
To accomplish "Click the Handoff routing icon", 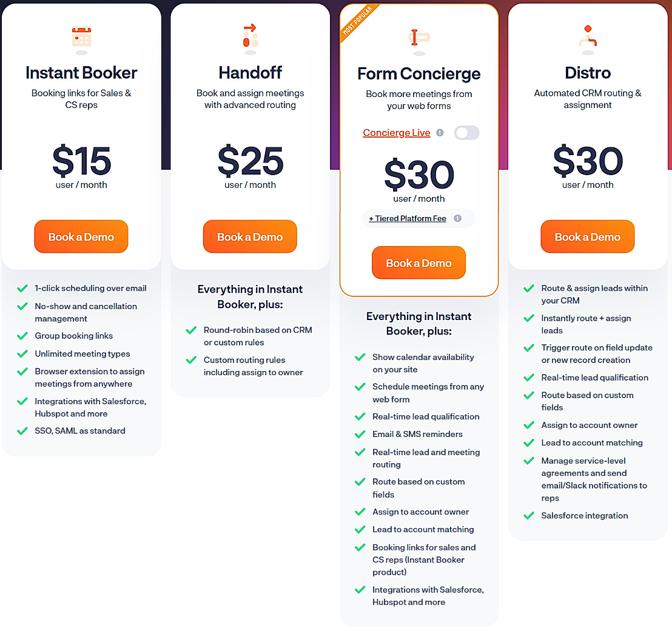I will point(250,36).
